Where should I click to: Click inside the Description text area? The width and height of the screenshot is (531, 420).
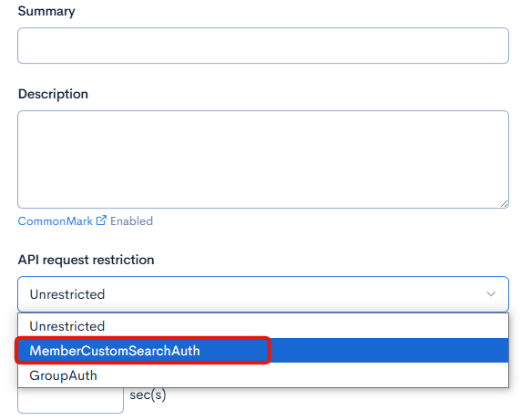click(263, 159)
